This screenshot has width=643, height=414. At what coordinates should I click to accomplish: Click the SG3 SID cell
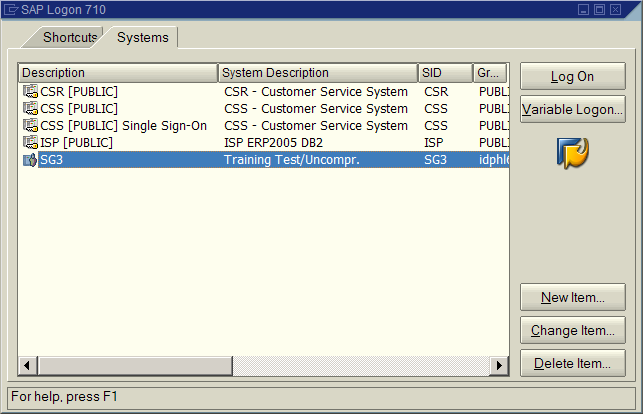point(435,160)
